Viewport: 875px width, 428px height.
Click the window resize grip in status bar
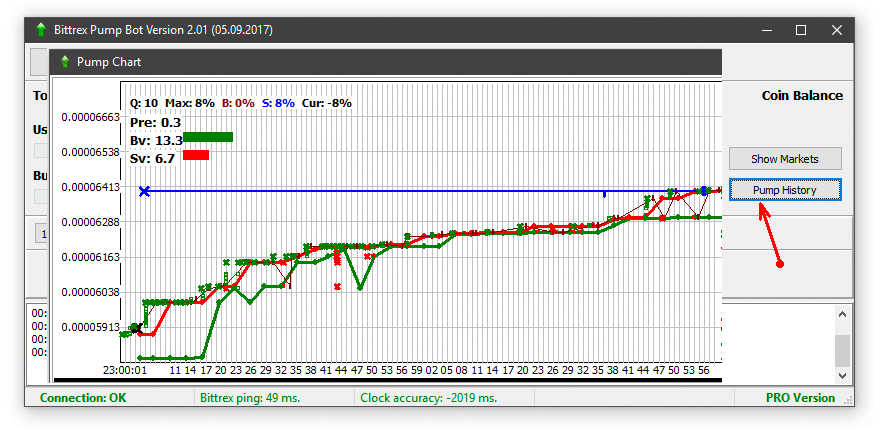coord(847,400)
